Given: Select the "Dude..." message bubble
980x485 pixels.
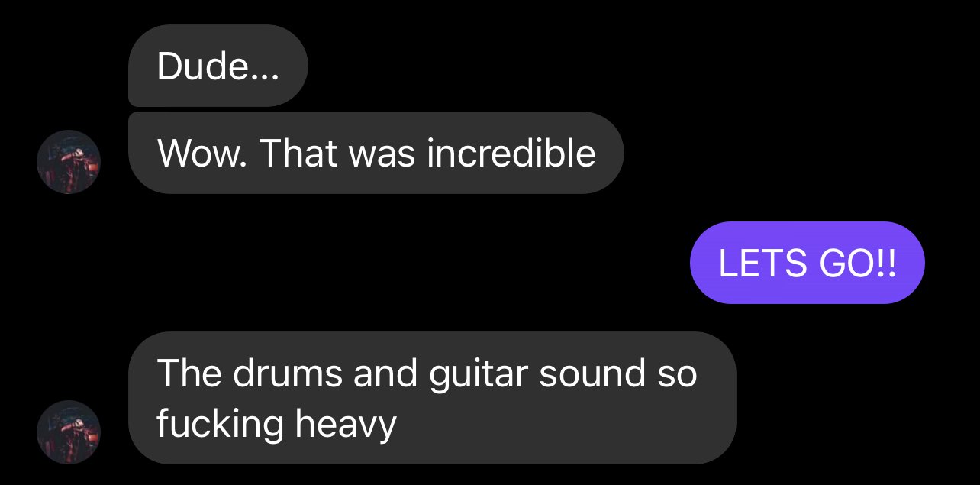Looking at the screenshot, I should pyautogui.click(x=218, y=66).
